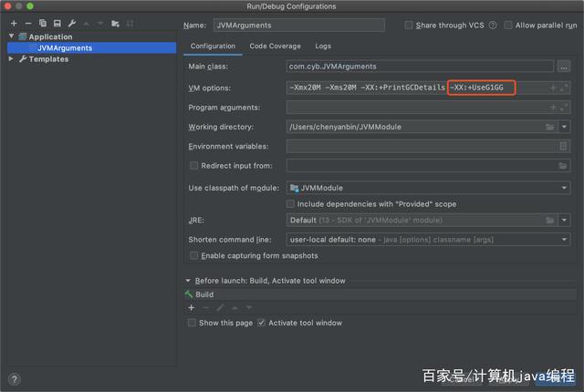584x392 pixels.
Task: Open edit templates wrench icon in toolbar
Action: (x=72, y=24)
